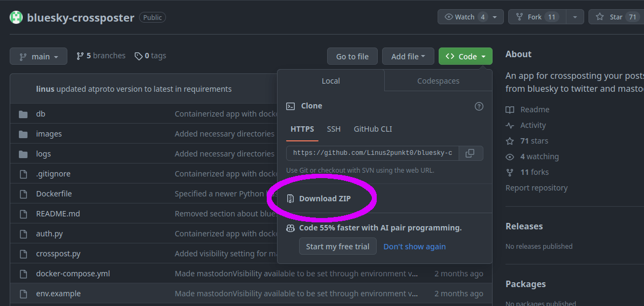This screenshot has width=644, height=306.
Task: Open the main branch selector dropdown
Action: click(x=38, y=56)
